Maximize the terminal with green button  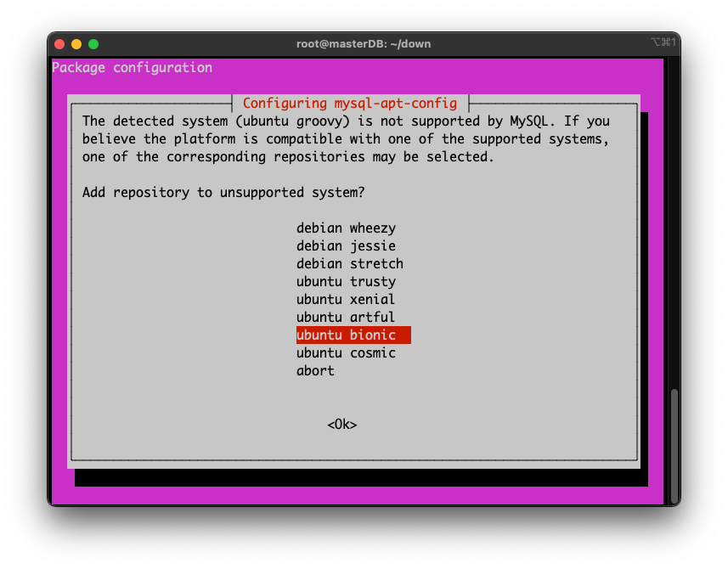click(93, 44)
